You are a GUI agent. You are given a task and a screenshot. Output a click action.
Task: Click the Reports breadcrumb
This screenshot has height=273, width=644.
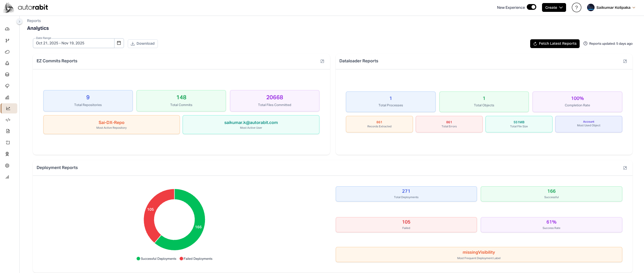[34, 21]
